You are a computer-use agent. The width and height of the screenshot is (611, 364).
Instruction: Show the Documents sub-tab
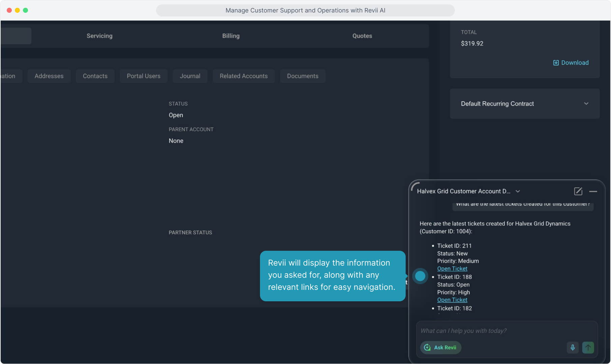click(302, 76)
